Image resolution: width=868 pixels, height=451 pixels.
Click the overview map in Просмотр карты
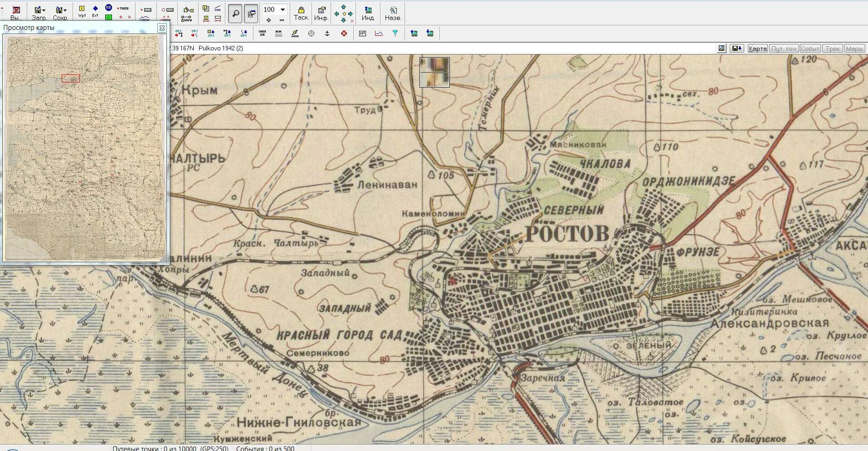click(x=85, y=147)
